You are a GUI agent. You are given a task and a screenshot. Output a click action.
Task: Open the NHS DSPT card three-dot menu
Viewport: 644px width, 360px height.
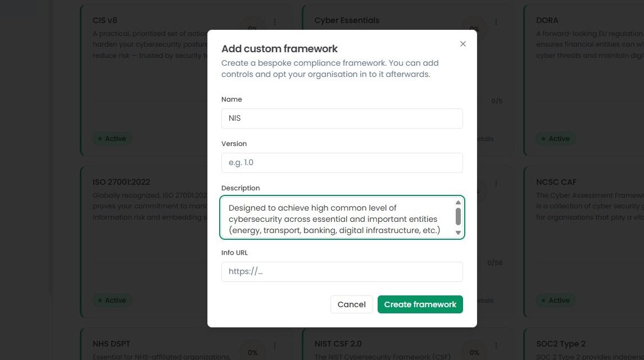[x=275, y=345]
